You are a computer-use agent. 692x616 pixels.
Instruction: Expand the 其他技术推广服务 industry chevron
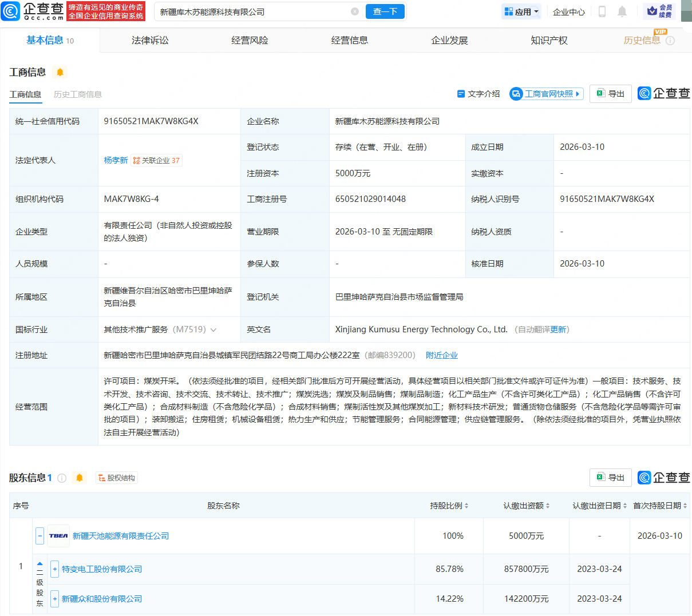point(213,330)
